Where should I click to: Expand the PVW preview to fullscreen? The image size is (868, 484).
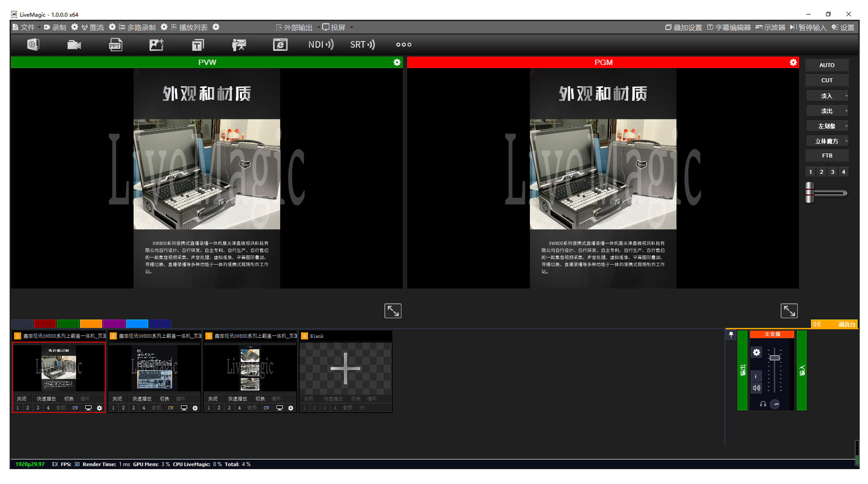point(393,311)
